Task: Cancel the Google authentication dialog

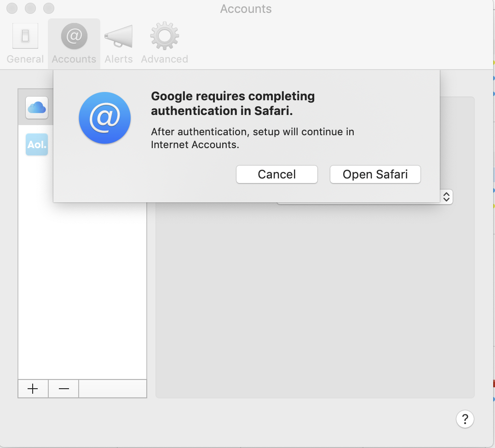Action: pos(276,174)
